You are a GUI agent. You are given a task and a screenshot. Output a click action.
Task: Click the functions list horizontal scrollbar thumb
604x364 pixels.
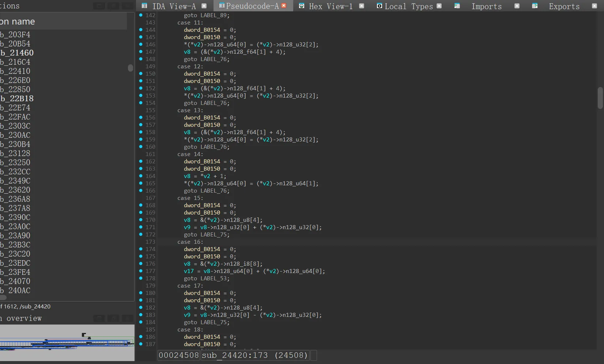click(x=3, y=297)
